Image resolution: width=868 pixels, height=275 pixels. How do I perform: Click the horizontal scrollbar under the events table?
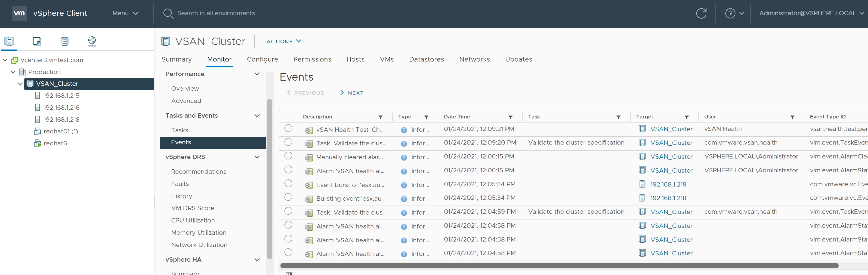pos(559,265)
